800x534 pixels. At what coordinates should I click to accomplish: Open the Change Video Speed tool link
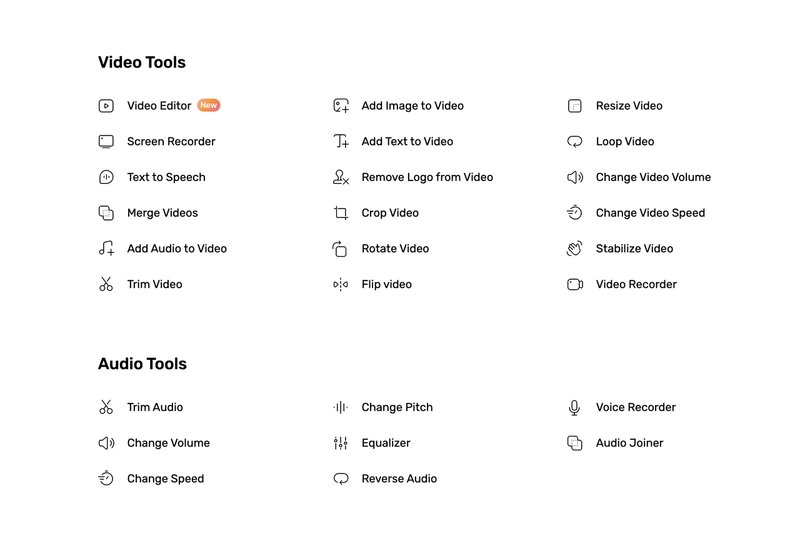point(650,213)
